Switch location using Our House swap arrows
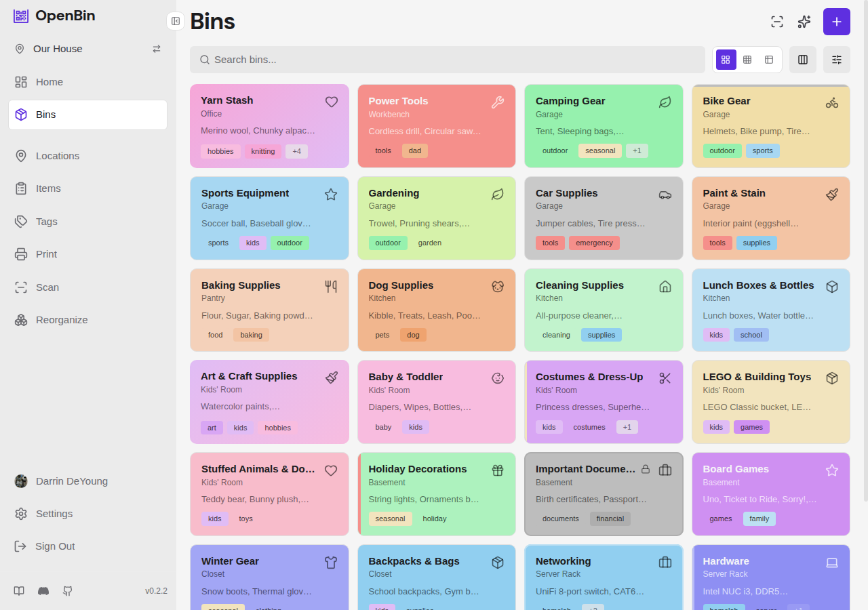This screenshot has width=868, height=610. pyautogui.click(x=157, y=49)
